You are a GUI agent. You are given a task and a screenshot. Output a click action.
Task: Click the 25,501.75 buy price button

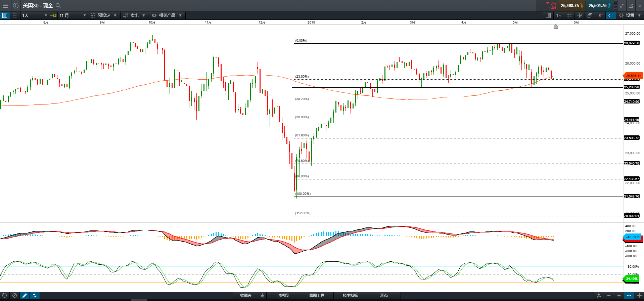pos(599,6)
